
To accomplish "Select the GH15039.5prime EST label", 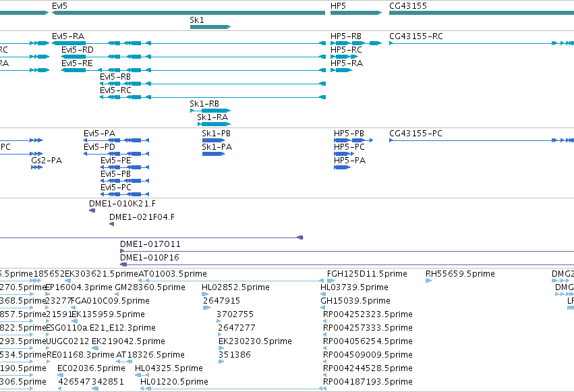I will coord(355,301).
